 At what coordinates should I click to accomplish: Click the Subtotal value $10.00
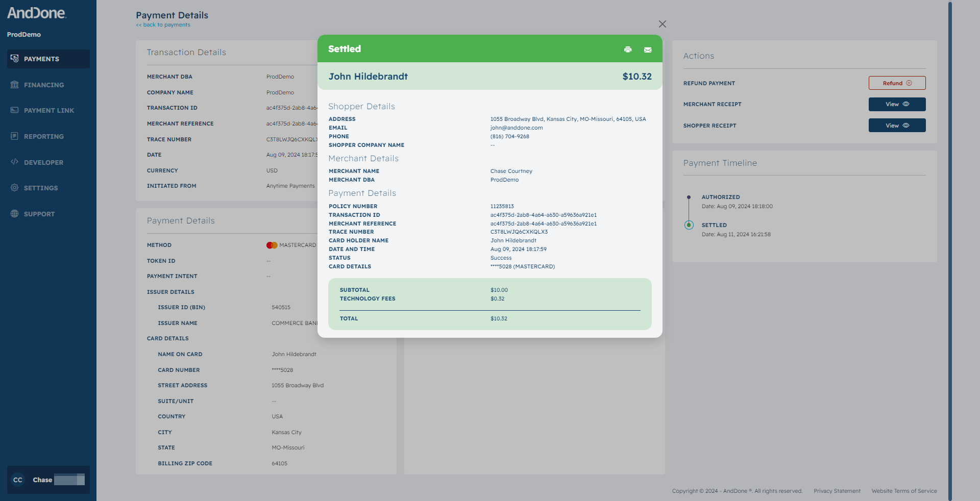(x=499, y=290)
